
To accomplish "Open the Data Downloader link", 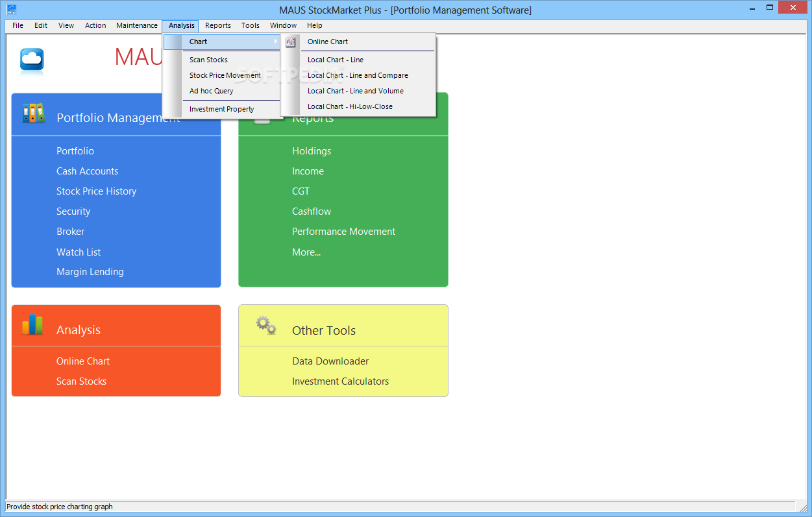I will coord(330,361).
